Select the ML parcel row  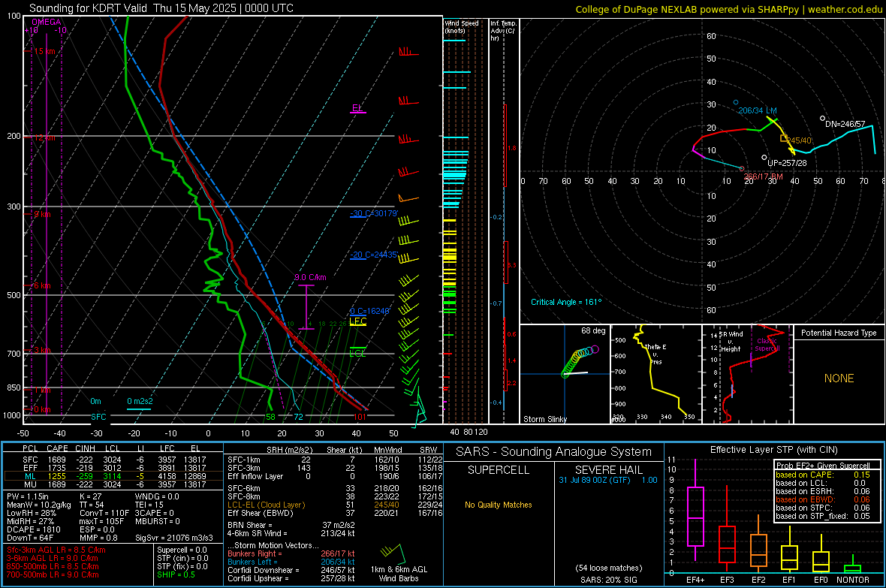[x=113, y=476]
